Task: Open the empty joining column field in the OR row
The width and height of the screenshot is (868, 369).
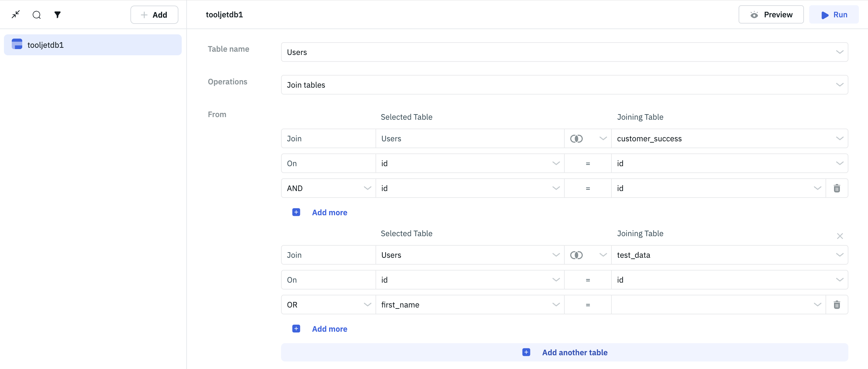Action: (x=718, y=305)
